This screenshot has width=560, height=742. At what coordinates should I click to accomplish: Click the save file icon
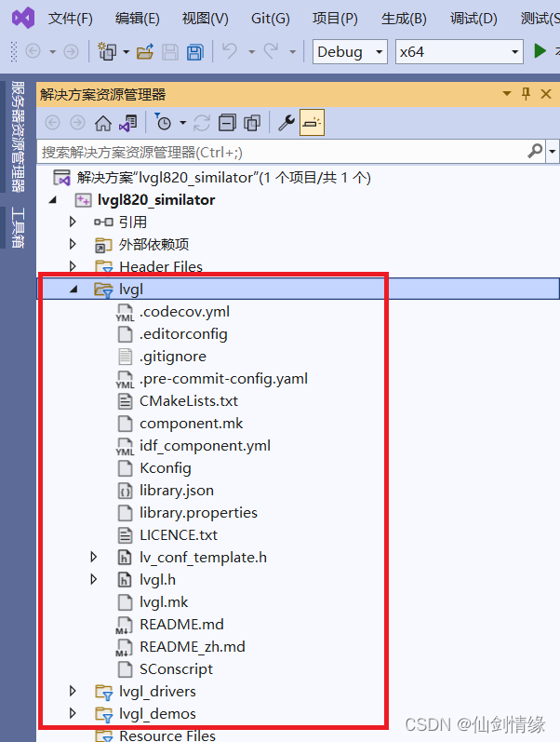coord(170,51)
